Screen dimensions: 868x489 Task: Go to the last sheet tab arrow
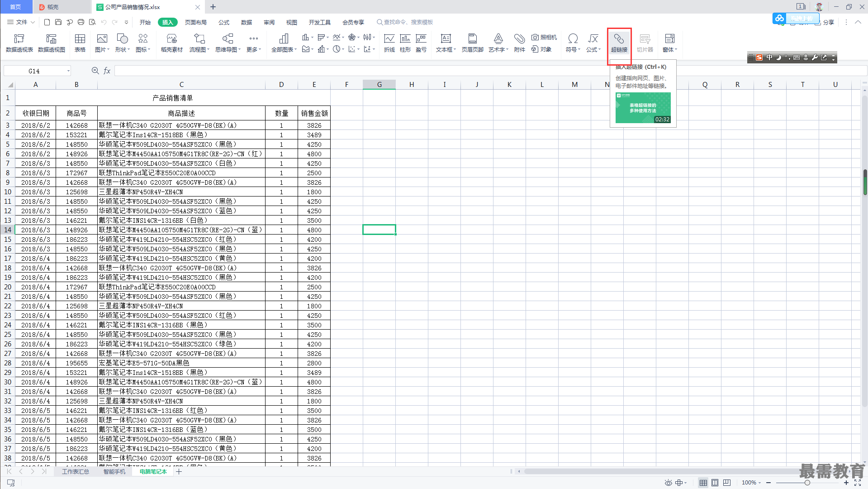pos(44,472)
